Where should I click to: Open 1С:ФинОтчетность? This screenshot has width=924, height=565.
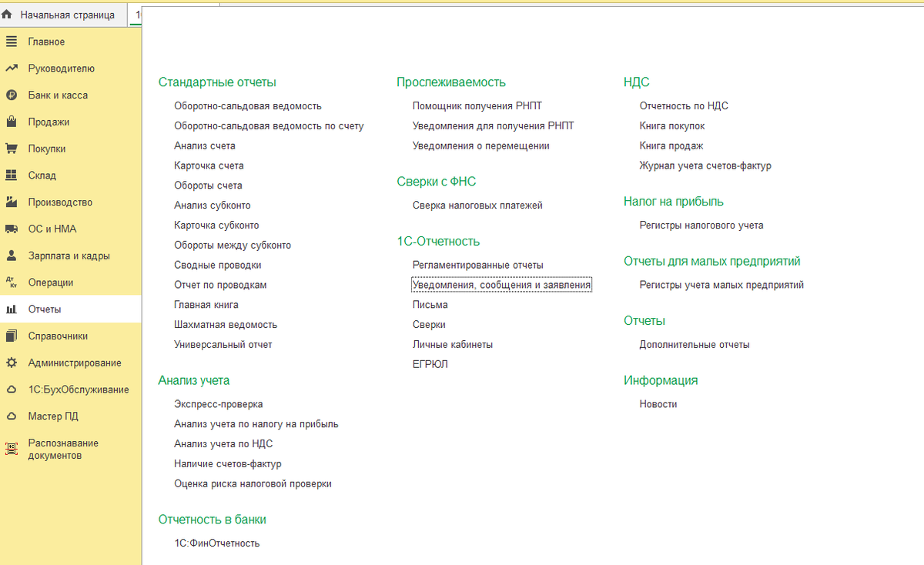pos(217,543)
